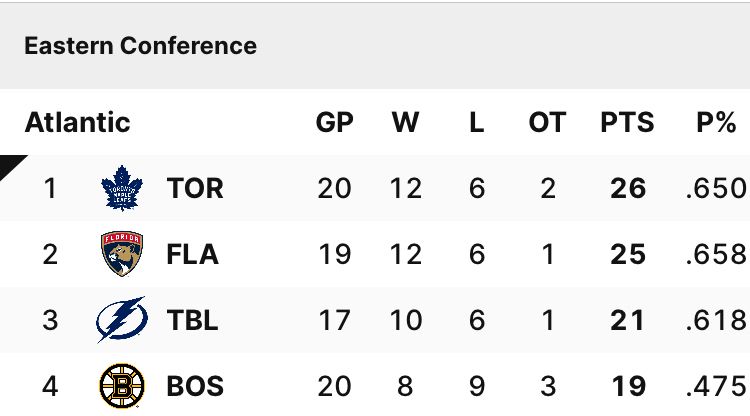Click the Boston Bruins logo
This screenshot has height=416, width=750.
[122, 386]
